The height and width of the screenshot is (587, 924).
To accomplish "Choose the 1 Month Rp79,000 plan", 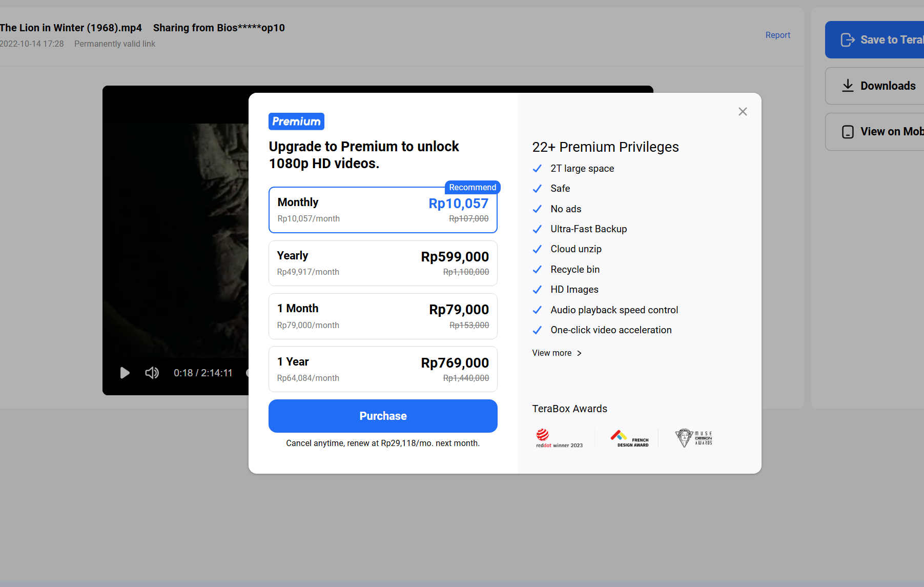I will coord(383,316).
